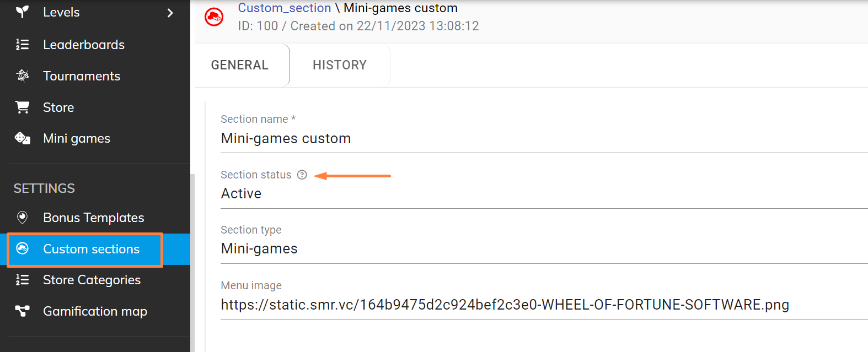Expand the Levels submenu chevron
This screenshot has height=352, width=868.
click(x=170, y=13)
